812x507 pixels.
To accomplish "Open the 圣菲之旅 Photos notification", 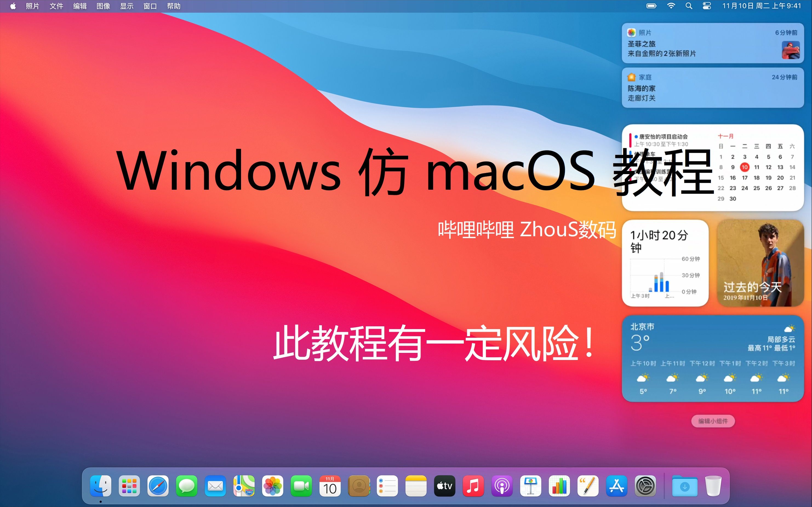I will pyautogui.click(x=712, y=44).
